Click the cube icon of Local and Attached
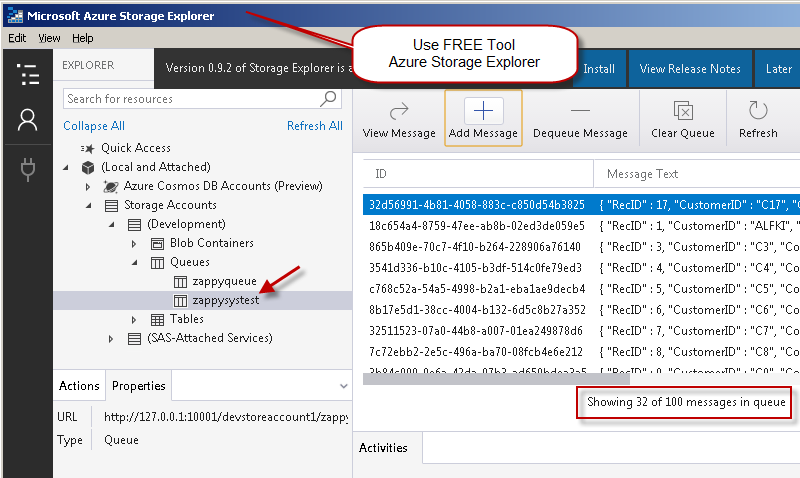Viewport: 800px width, 478px height. 88,167
